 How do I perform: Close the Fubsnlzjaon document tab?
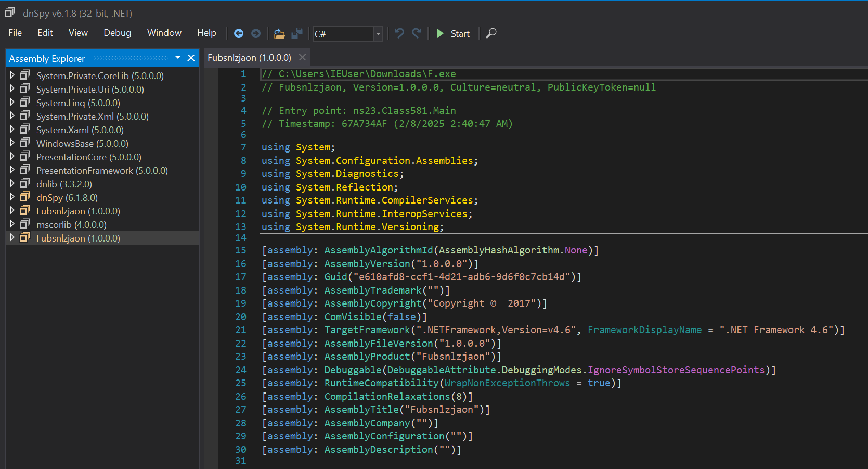click(x=302, y=57)
